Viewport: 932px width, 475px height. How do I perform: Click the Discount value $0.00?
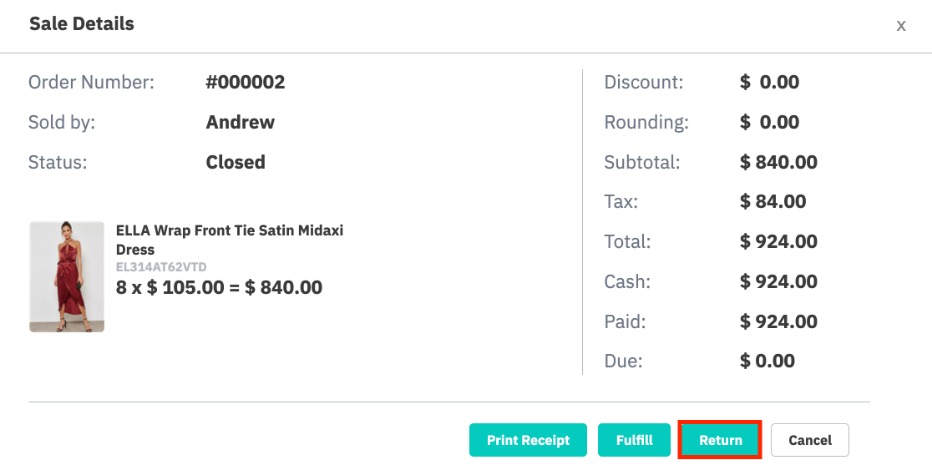[769, 82]
